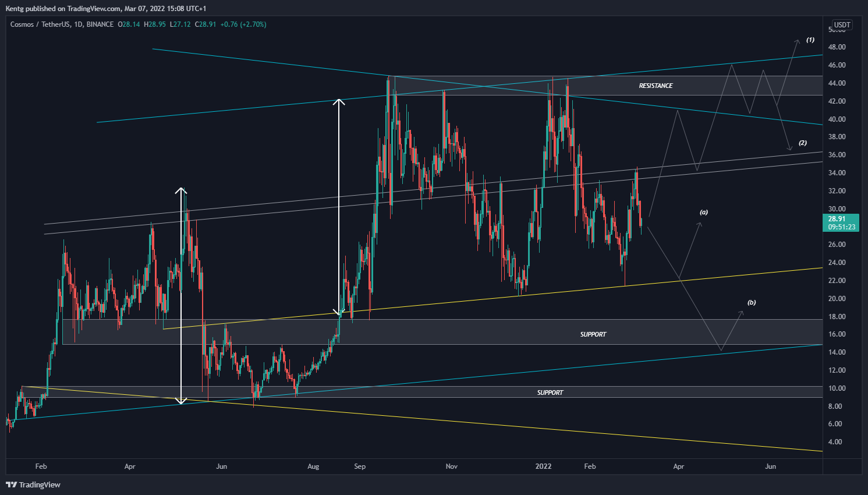Viewport: 868px width, 495px height.
Task: Click the SUPPORT label near the 10.00 level
Action: pyautogui.click(x=550, y=393)
